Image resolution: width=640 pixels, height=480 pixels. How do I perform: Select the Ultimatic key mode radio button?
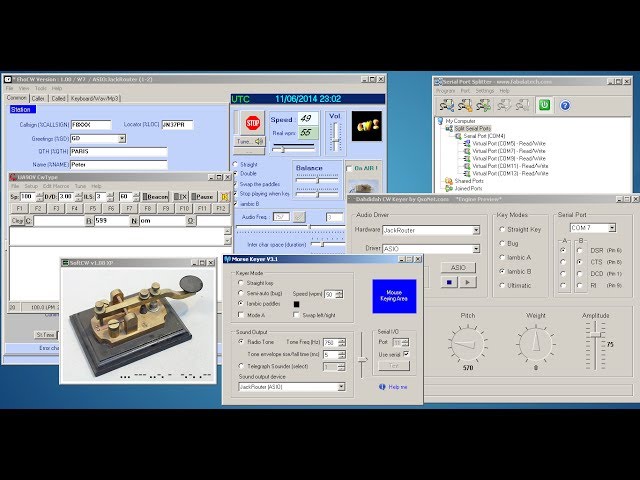[502, 285]
